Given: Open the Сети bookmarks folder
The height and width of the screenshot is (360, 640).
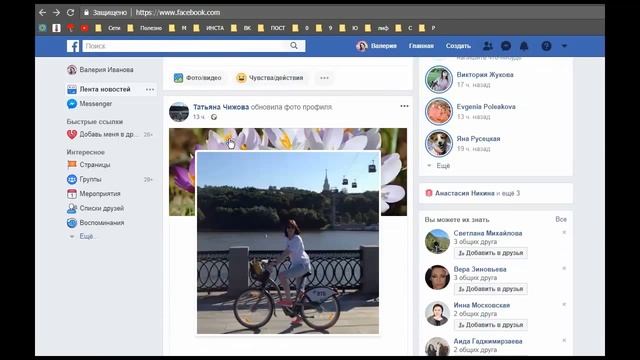Looking at the screenshot, I should pos(108,28).
